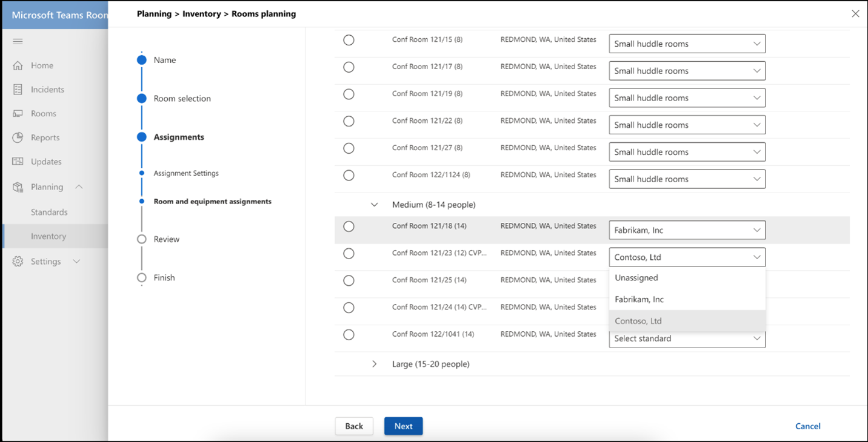Choose Contoso, Ltd in the open dropdown list
Viewport: 868px width, 442px height.
coord(687,321)
